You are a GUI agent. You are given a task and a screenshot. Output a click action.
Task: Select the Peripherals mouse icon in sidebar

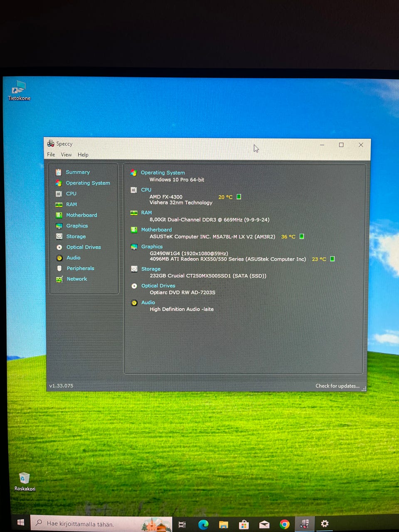pyautogui.click(x=59, y=268)
